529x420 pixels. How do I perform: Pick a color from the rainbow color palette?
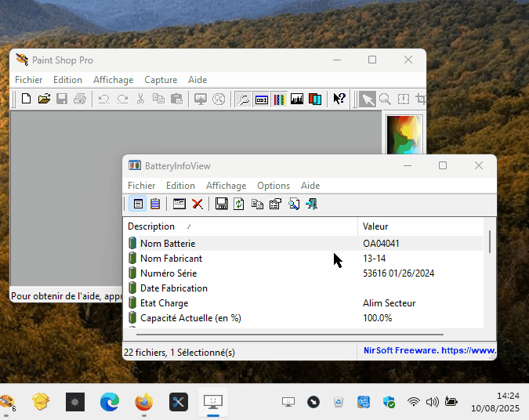coord(404,135)
